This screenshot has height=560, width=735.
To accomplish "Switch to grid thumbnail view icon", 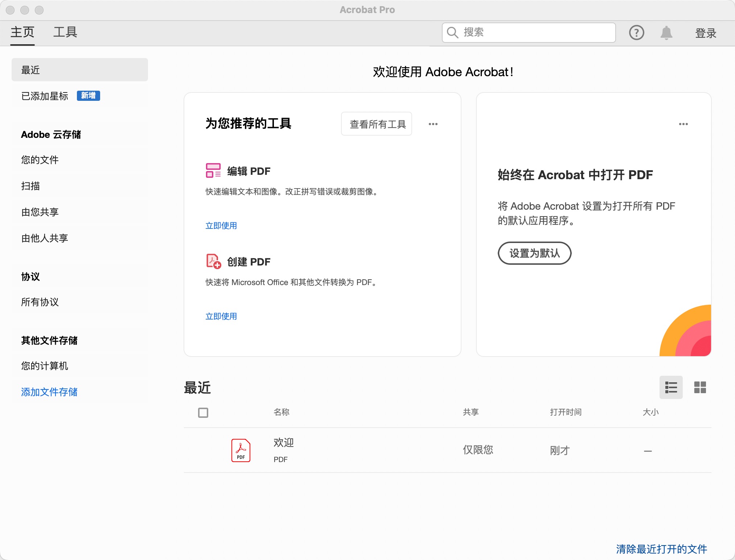I will tap(700, 387).
